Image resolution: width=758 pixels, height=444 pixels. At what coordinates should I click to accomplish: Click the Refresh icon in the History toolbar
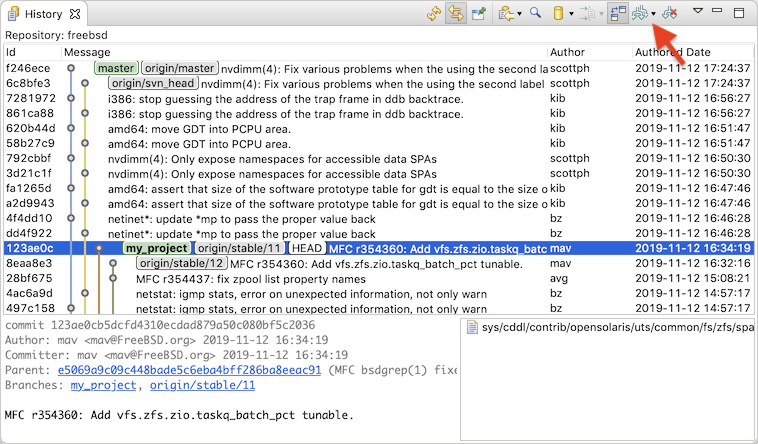[434, 14]
